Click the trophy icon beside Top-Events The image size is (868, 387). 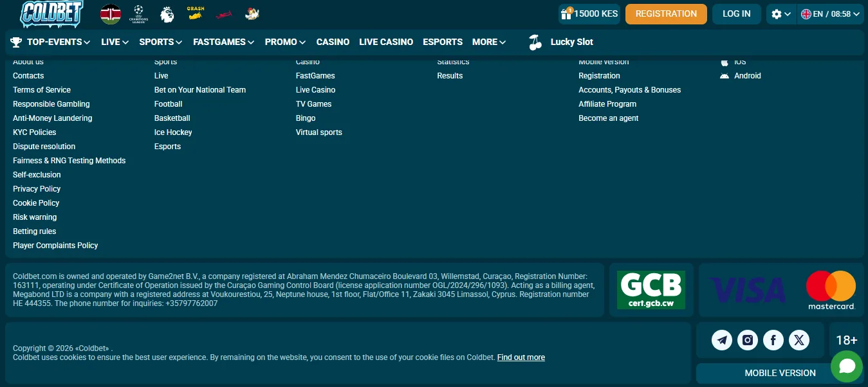coord(16,42)
